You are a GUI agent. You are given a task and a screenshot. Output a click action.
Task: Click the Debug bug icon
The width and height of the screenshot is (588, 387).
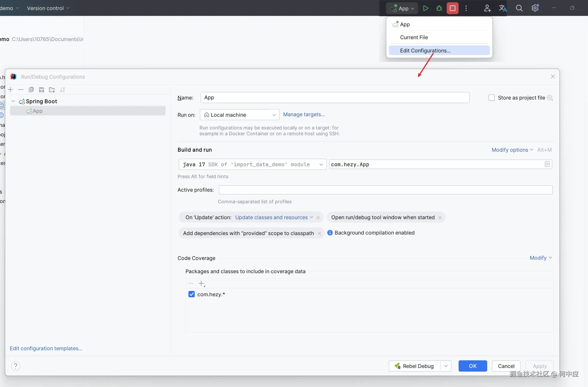click(x=439, y=8)
